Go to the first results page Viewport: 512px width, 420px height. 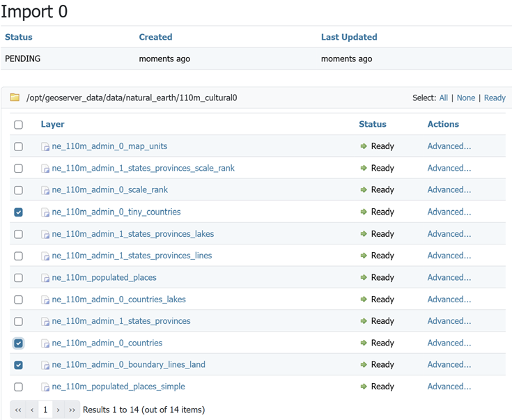pyautogui.click(x=18, y=410)
